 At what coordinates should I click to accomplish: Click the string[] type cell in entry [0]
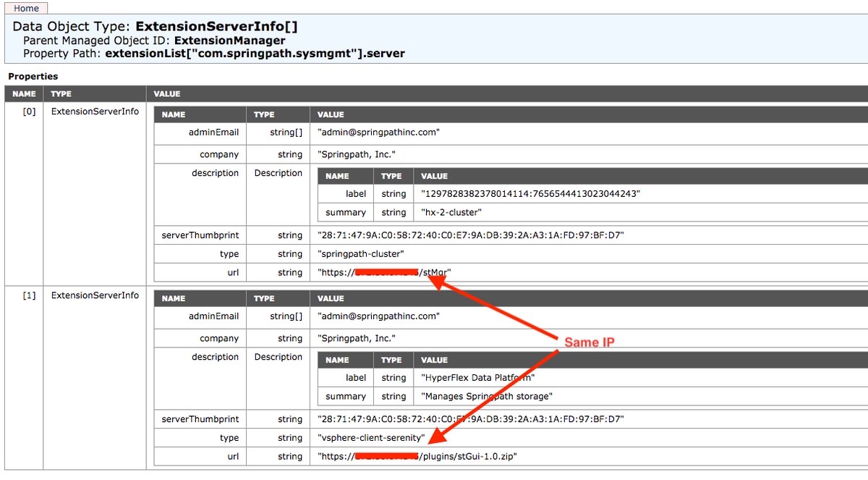[286, 132]
